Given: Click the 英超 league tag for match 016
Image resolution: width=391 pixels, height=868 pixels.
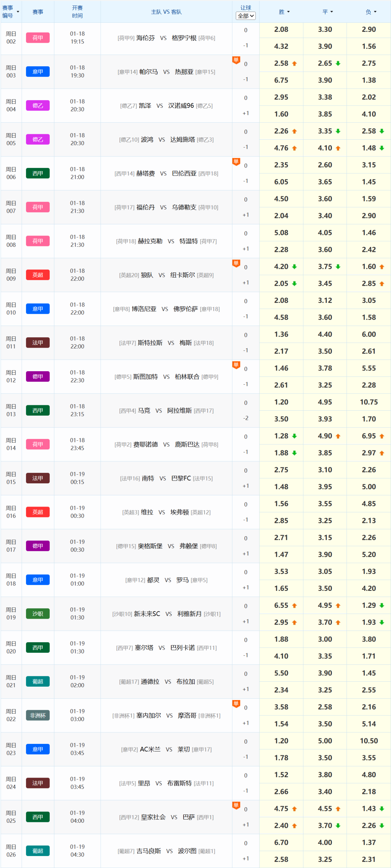Looking at the screenshot, I should [38, 512].
